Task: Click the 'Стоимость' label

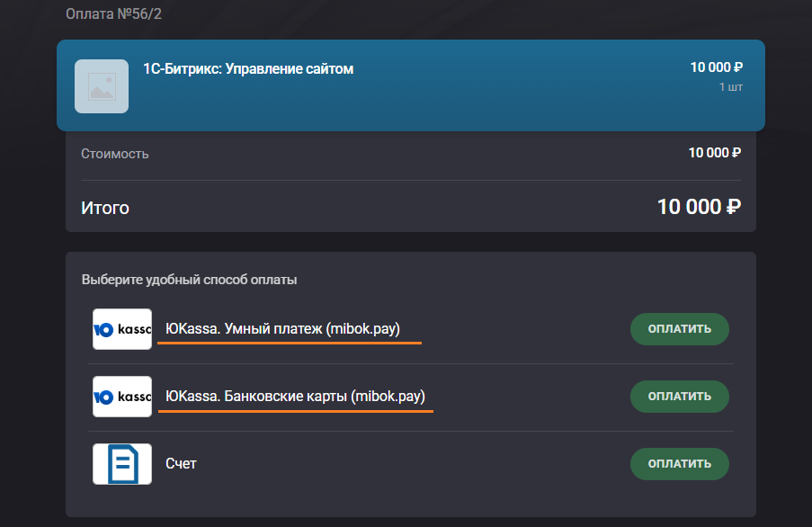Action: pyautogui.click(x=115, y=154)
